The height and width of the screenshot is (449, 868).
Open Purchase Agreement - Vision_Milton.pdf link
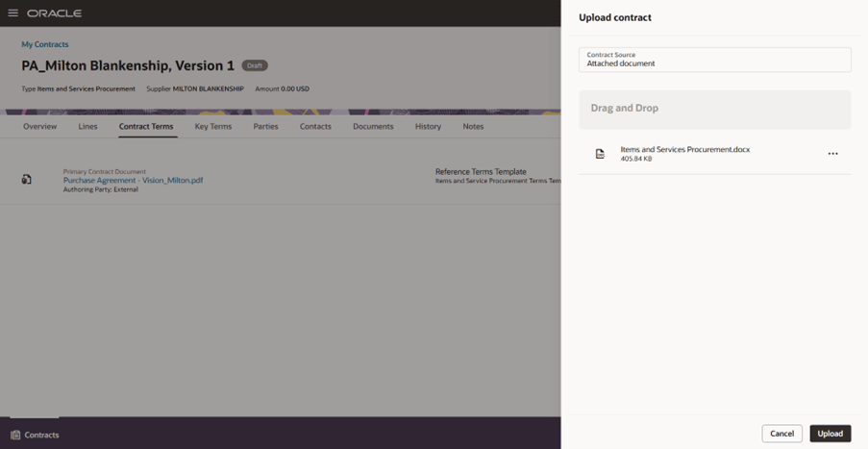click(x=133, y=181)
